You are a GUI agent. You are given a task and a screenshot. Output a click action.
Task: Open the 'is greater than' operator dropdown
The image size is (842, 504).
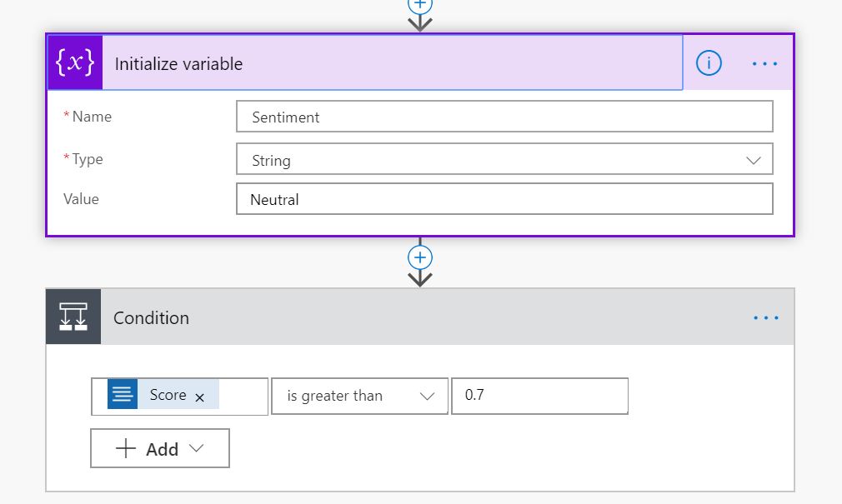(360, 397)
